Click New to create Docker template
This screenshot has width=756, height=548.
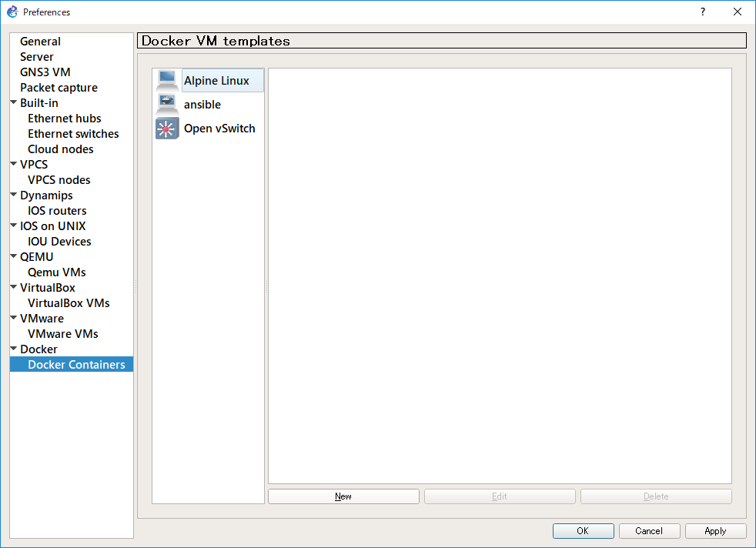click(x=343, y=496)
